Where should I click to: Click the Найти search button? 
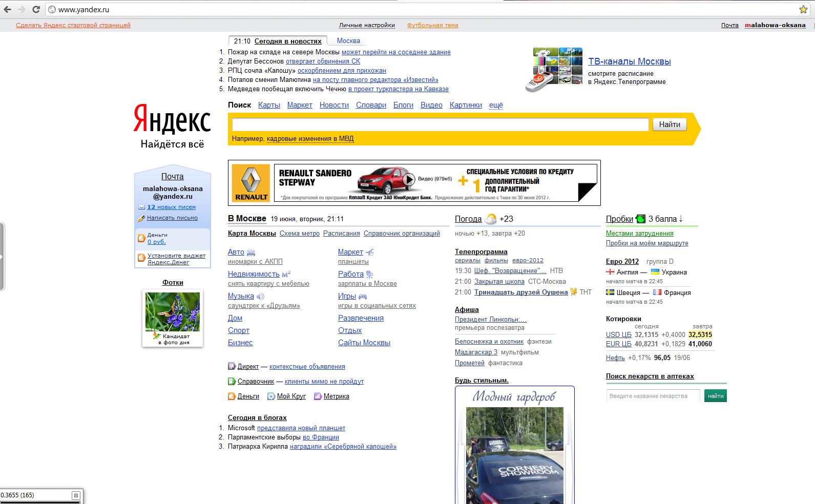tap(670, 124)
